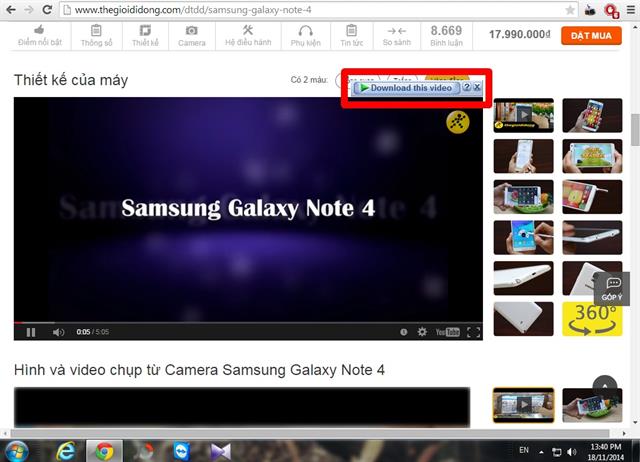
Task: Open video settings gear icon
Action: (422, 332)
